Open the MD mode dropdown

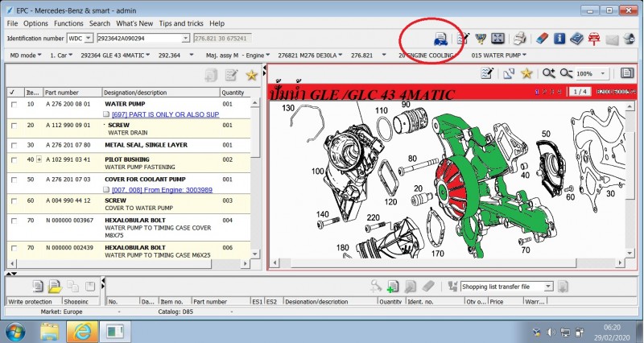(26, 55)
